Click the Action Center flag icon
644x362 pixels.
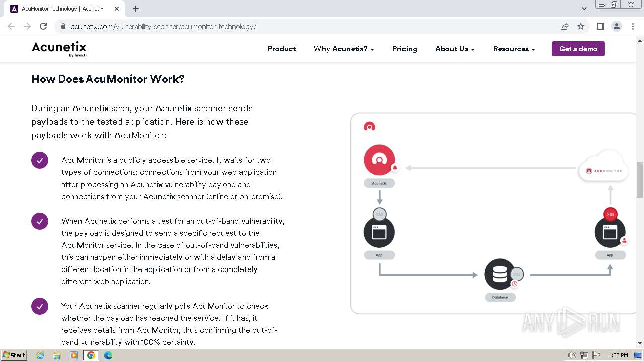coord(596,355)
